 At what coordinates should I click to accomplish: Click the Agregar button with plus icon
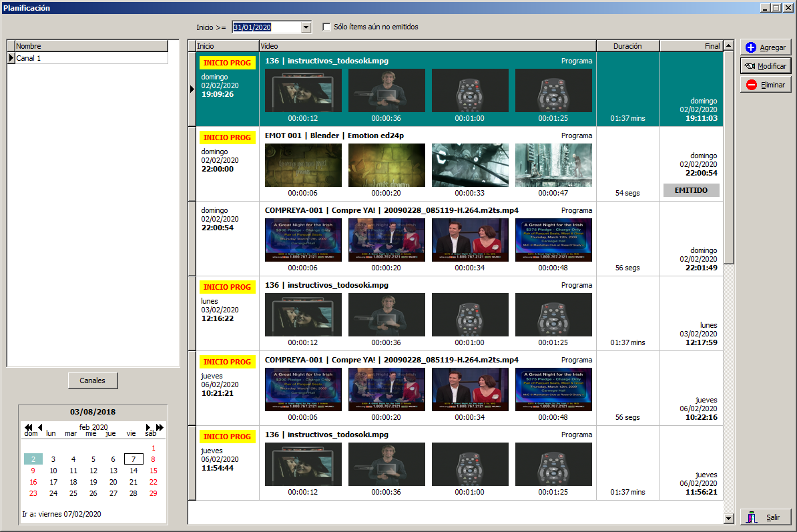click(766, 47)
